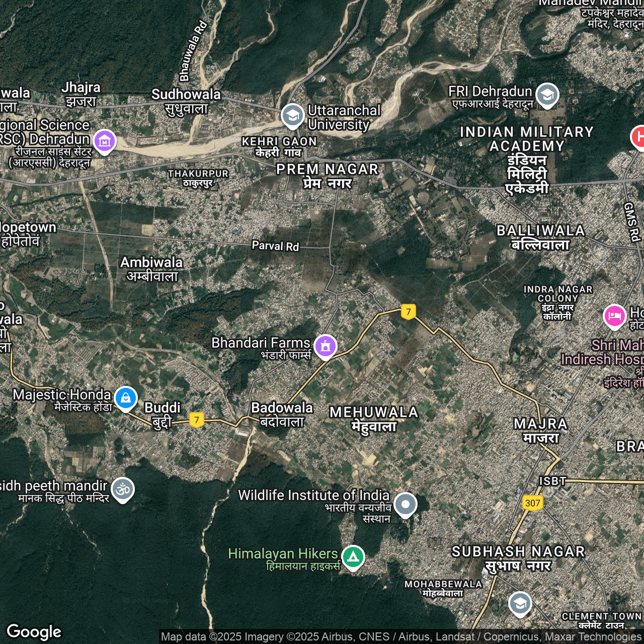Click the Uttaranchal University marker icon
This screenshot has height=644, width=644.
pos(292,115)
